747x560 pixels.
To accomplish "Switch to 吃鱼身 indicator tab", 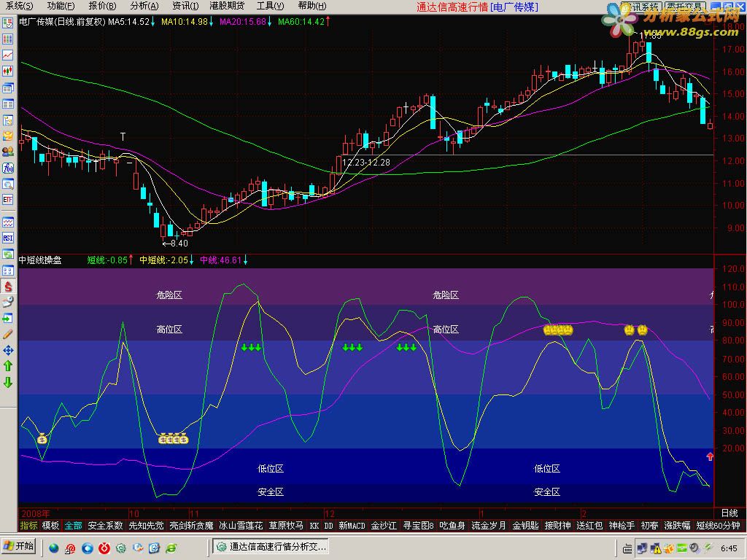I will pyautogui.click(x=452, y=526).
